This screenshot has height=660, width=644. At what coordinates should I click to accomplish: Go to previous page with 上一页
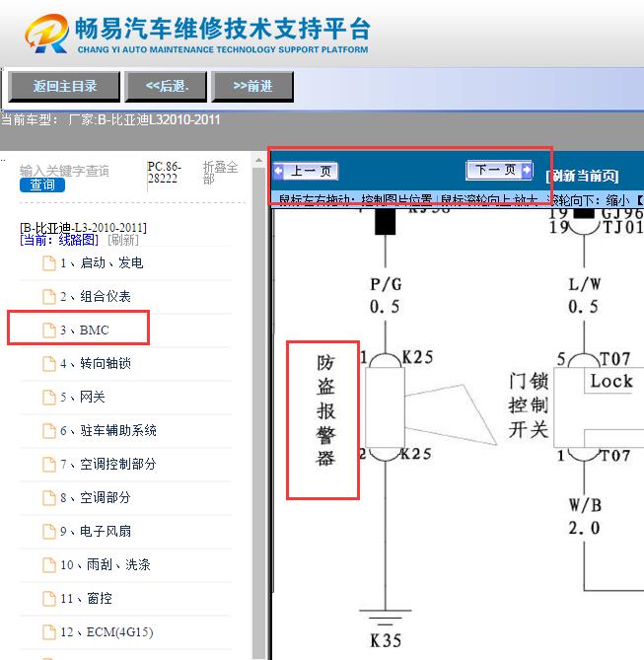306,171
